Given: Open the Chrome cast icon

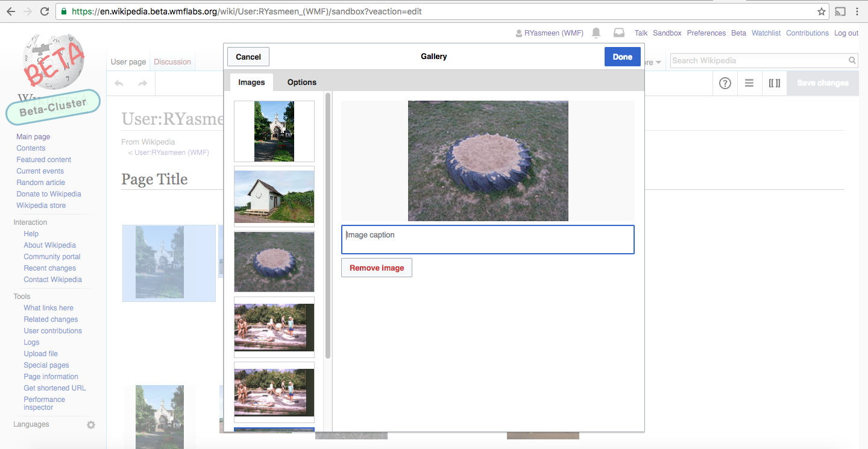Looking at the screenshot, I should pyautogui.click(x=840, y=11).
